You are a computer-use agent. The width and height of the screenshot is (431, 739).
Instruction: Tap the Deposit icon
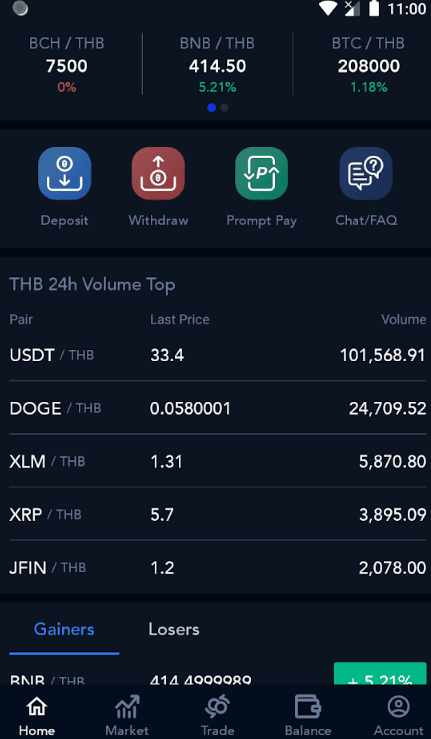pyautogui.click(x=65, y=173)
